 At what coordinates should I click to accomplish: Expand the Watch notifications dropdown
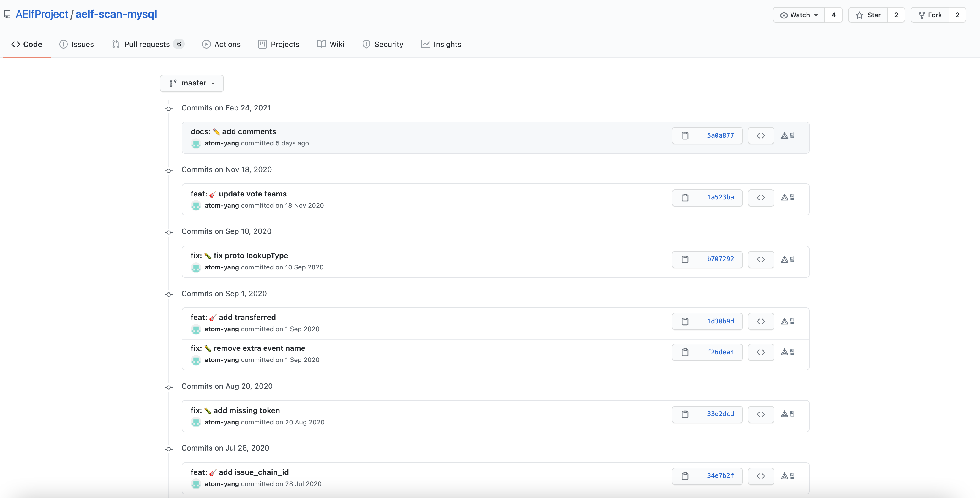[799, 15]
